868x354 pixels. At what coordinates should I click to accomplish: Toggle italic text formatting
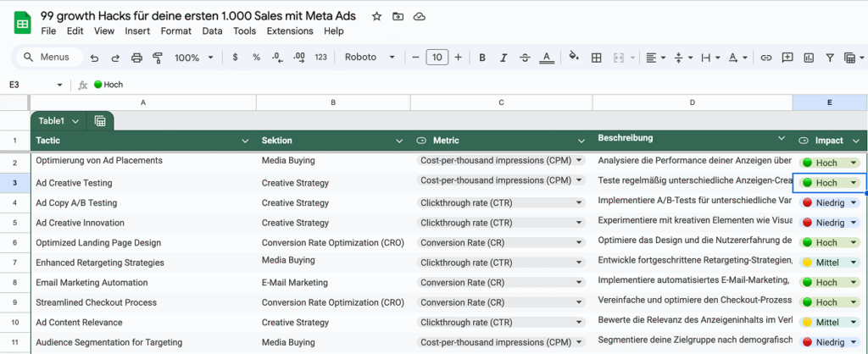coord(504,58)
